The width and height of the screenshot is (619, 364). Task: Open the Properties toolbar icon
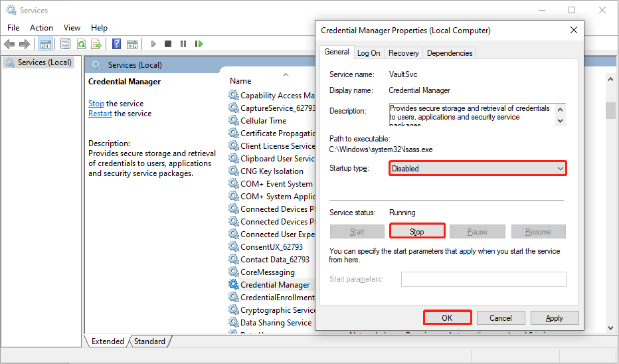(x=66, y=44)
